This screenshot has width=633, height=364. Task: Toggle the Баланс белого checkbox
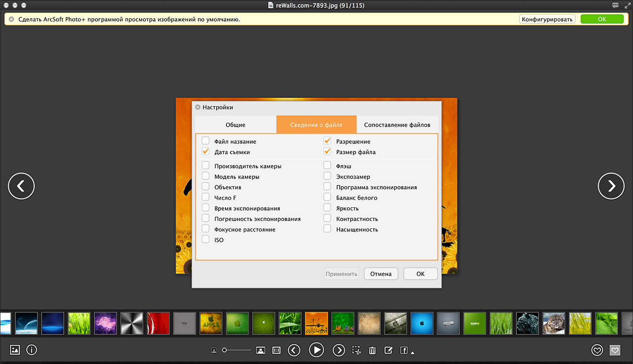[x=327, y=197]
